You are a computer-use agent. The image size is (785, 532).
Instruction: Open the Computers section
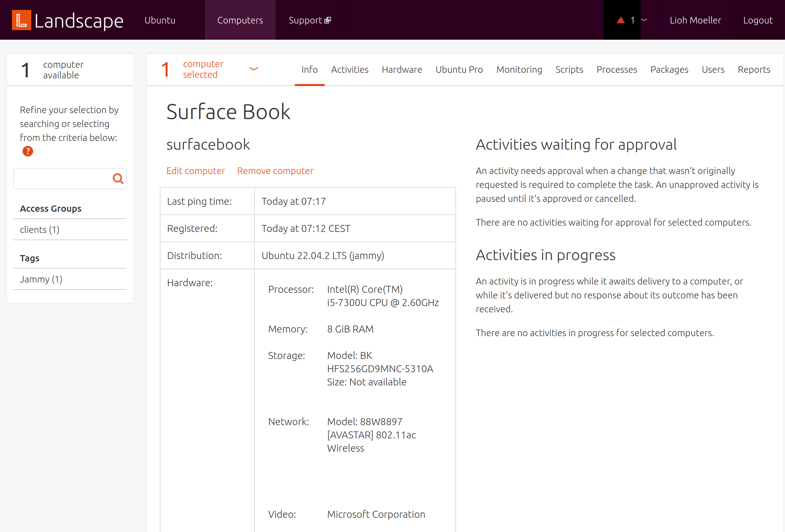pyautogui.click(x=240, y=20)
